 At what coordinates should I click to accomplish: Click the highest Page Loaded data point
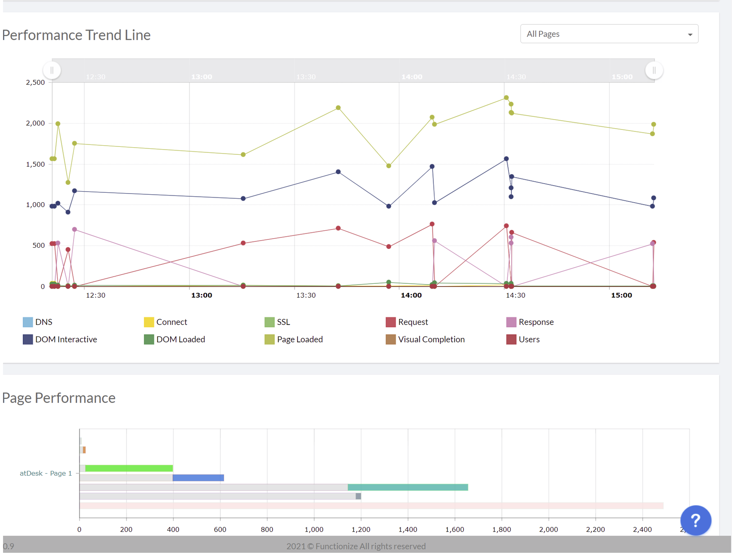click(x=506, y=98)
